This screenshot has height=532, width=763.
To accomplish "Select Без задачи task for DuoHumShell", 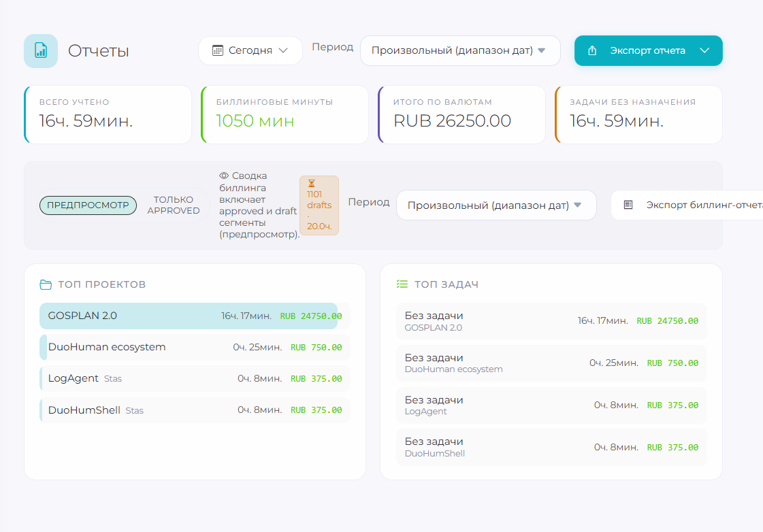I will point(551,448).
